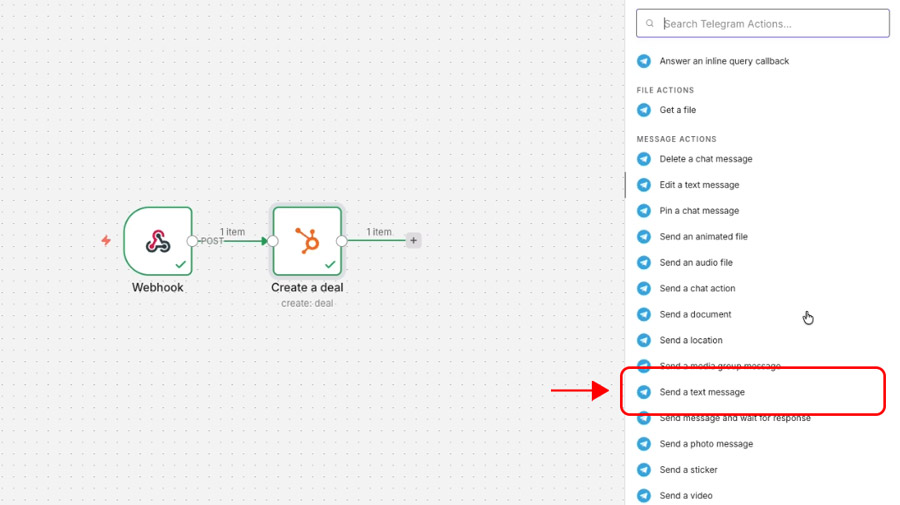Select Send an audio file action
Screen dimensions: 900x505
(696, 263)
